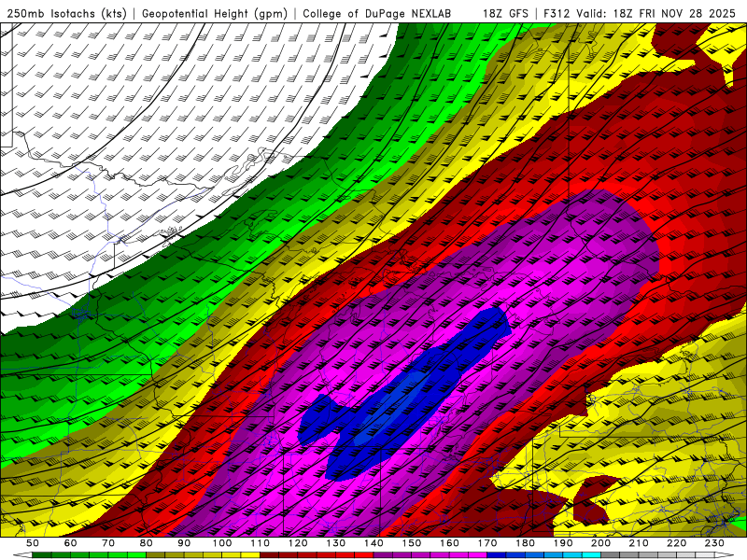The height and width of the screenshot is (560, 747).
Task: Click the 150 label on the color scale
Action: point(412,543)
